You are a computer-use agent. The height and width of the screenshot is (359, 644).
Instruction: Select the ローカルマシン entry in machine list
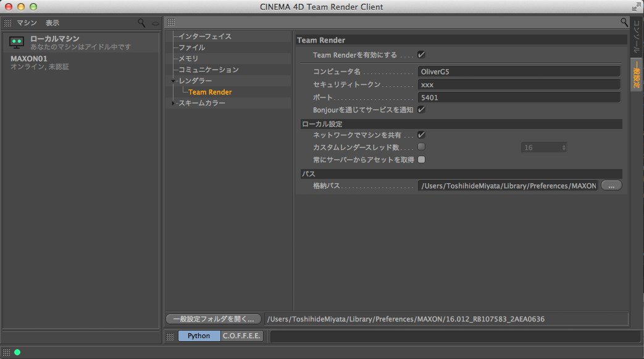(81, 43)
